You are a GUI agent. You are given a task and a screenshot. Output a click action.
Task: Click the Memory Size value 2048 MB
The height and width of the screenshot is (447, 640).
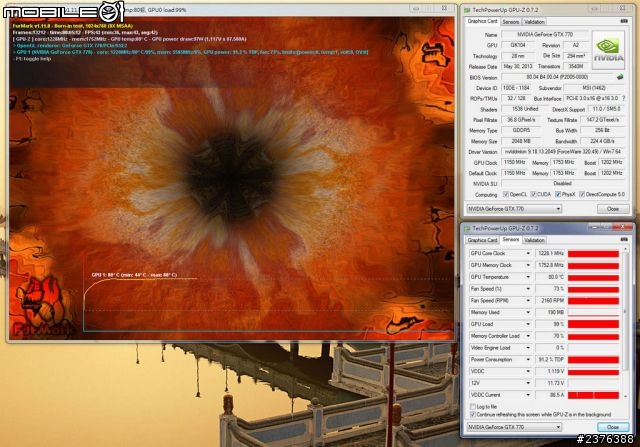click(x=521, y=141)
